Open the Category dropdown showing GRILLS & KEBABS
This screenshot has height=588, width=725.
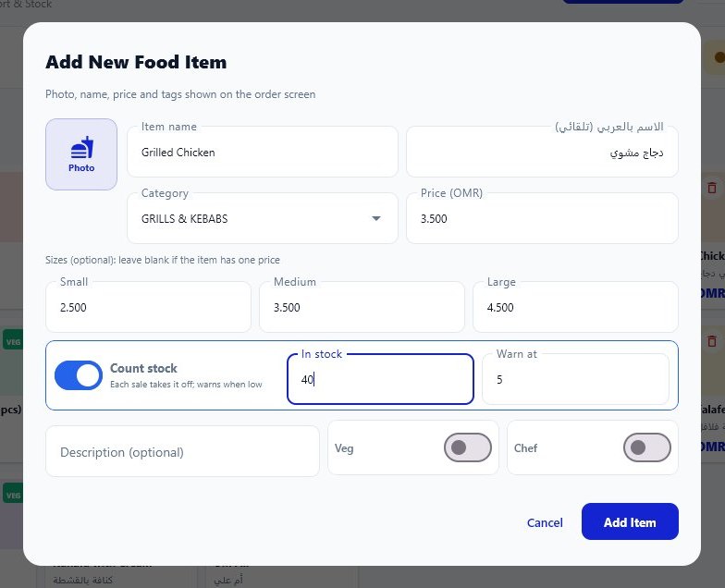pyautogui.click(x=263, y=218)
